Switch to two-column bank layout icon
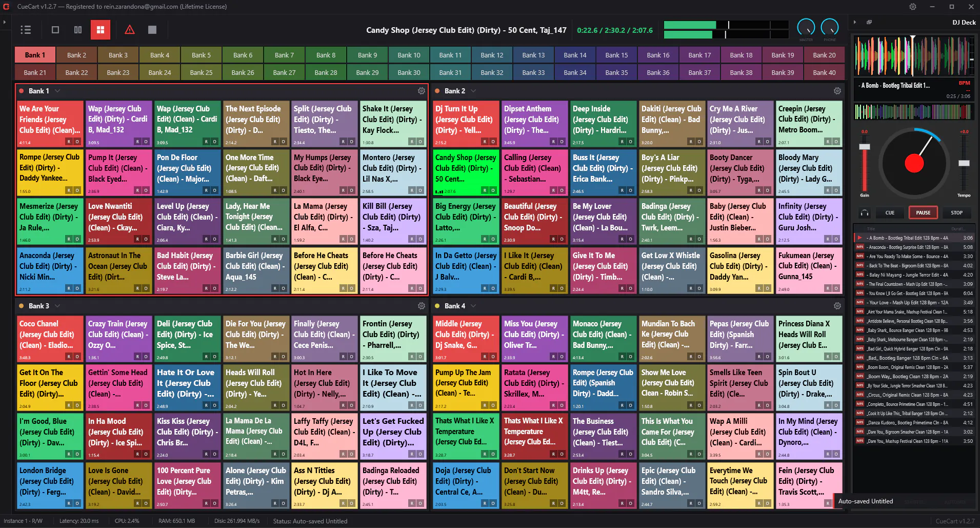The width and height of the screenshot is (980, 528). [78, 30]
